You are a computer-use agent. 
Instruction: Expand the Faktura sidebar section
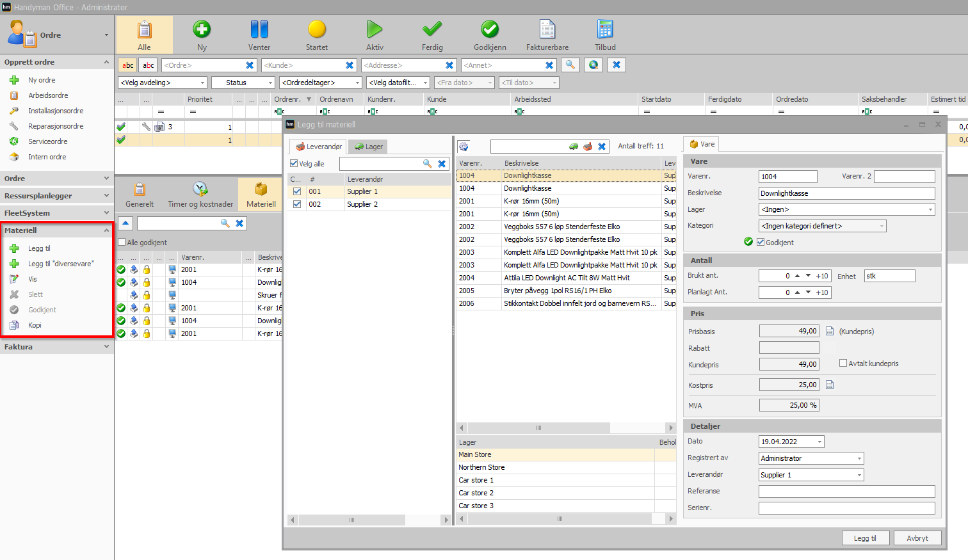tap(57, 347)
